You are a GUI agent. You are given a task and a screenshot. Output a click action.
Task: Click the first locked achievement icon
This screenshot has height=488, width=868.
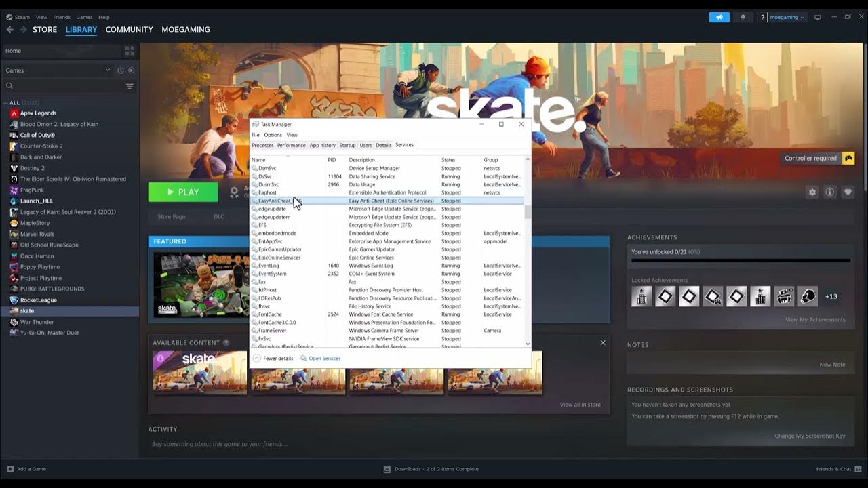tap(642, 296)
